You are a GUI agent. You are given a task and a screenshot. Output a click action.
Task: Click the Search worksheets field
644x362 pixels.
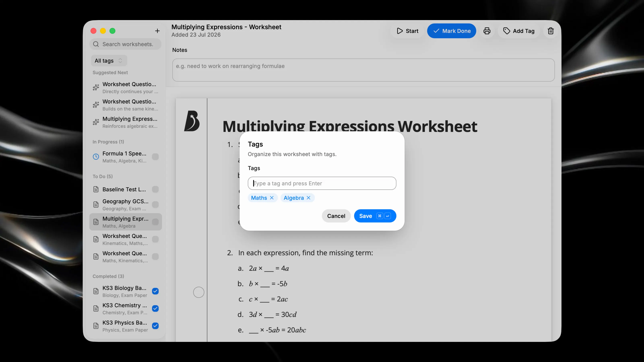point(126,44)
